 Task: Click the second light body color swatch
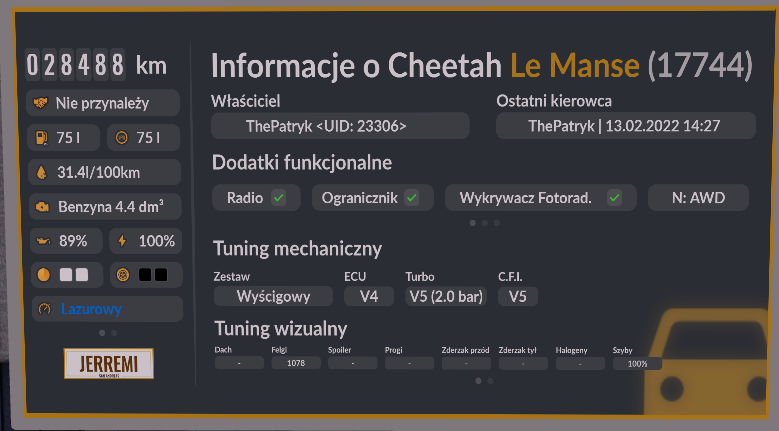(82, 275)
